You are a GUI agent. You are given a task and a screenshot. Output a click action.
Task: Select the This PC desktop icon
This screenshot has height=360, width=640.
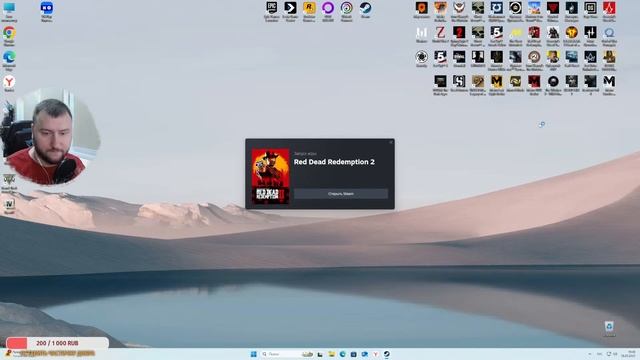[9, 8]
